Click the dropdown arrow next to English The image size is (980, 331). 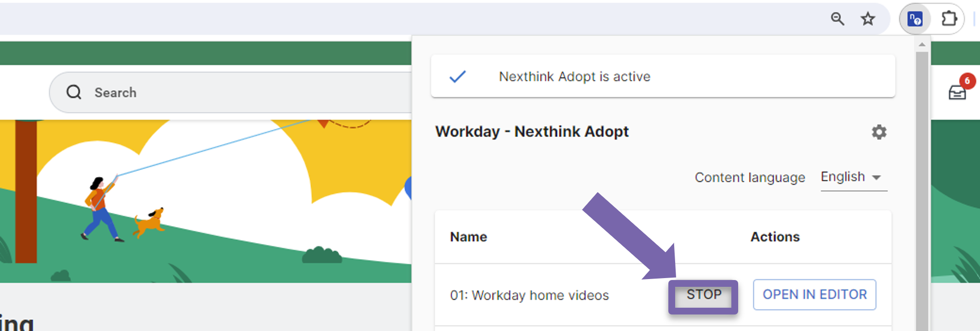pos(876,178)
